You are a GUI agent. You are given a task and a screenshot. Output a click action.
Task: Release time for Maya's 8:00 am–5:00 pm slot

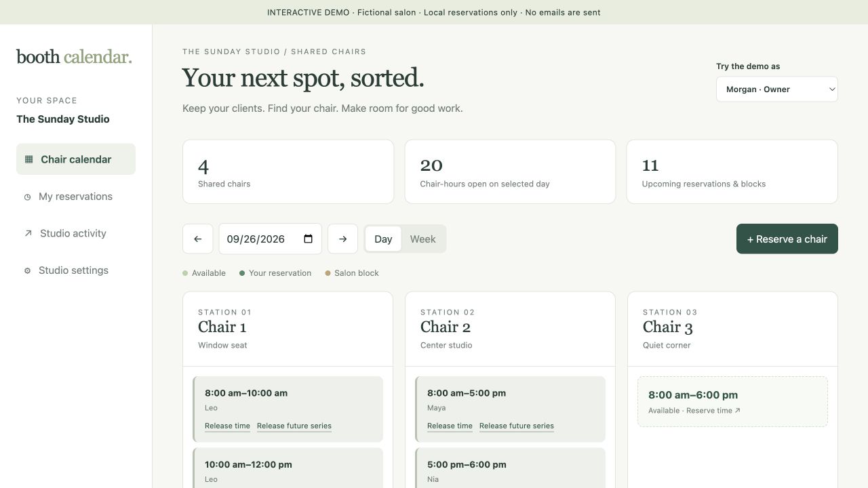point(450,426)
